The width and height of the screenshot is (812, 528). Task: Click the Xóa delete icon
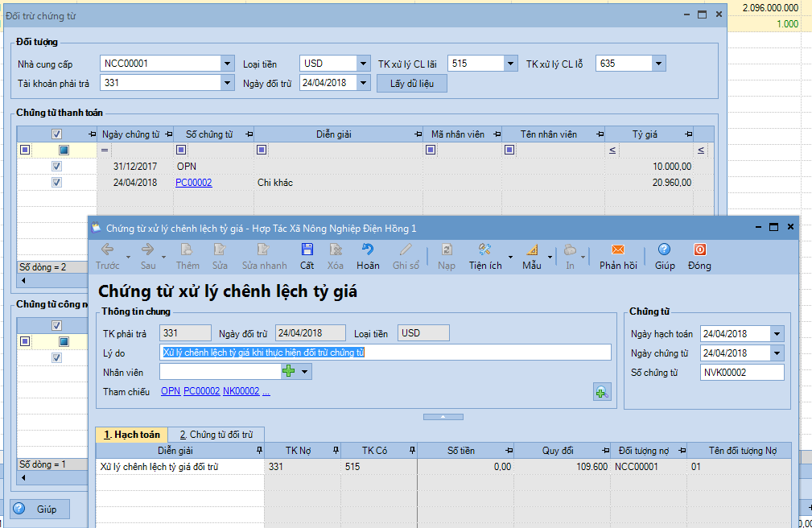336,256
